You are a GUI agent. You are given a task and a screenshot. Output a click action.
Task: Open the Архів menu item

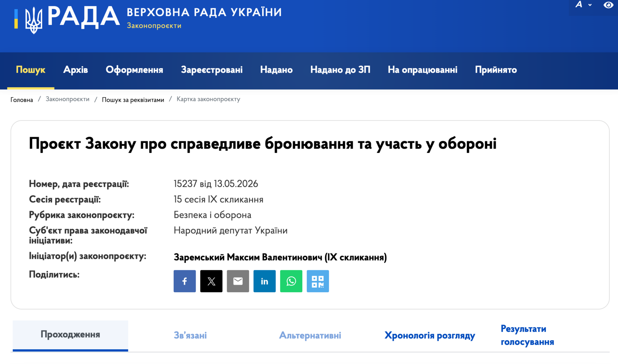pos(75,70)
